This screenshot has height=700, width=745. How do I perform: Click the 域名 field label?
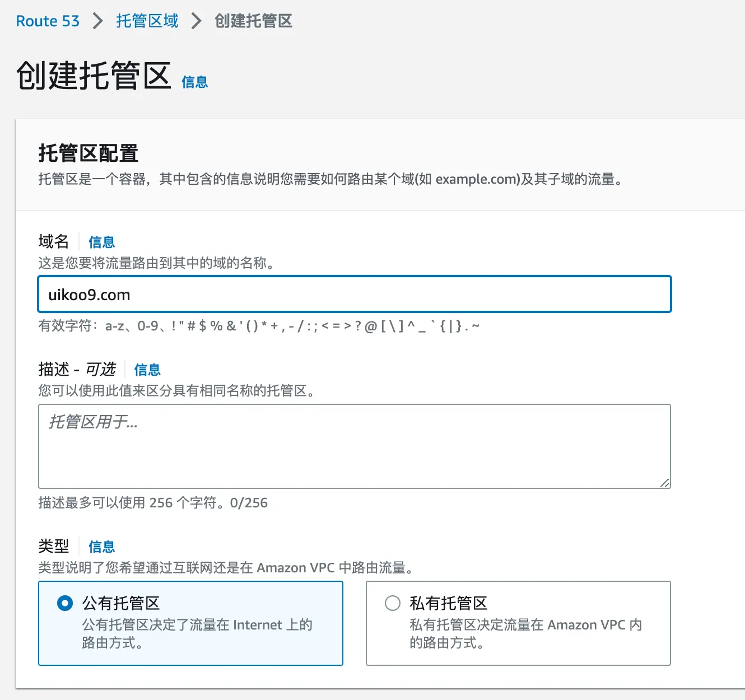pos(54,242)
